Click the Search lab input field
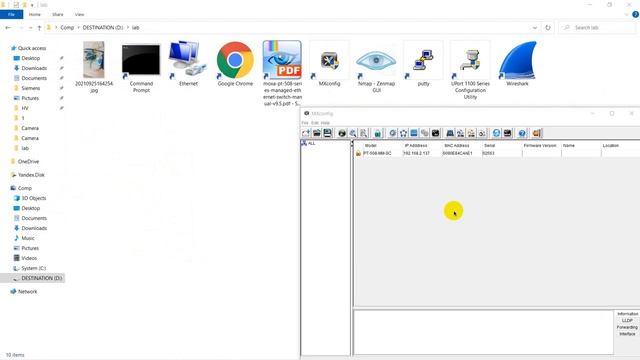 pos(597,28)
